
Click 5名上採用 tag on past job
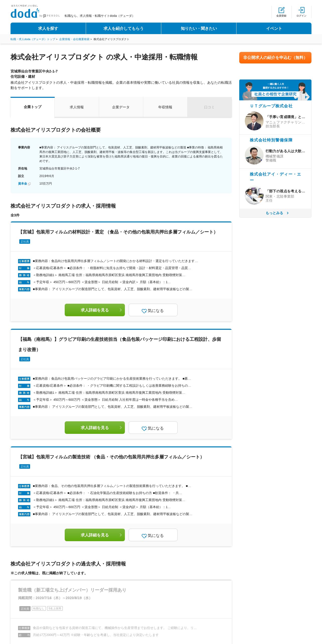pyautogui.click(x=55, y=609)
